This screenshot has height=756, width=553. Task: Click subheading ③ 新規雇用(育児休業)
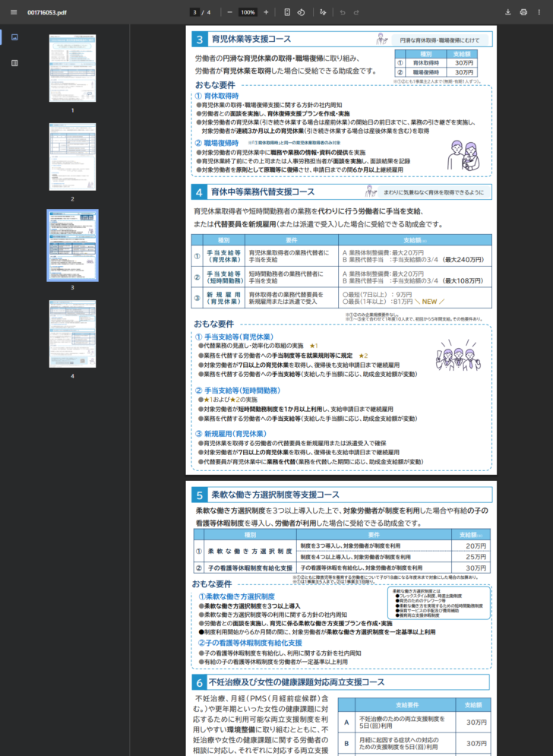[231, 433]
